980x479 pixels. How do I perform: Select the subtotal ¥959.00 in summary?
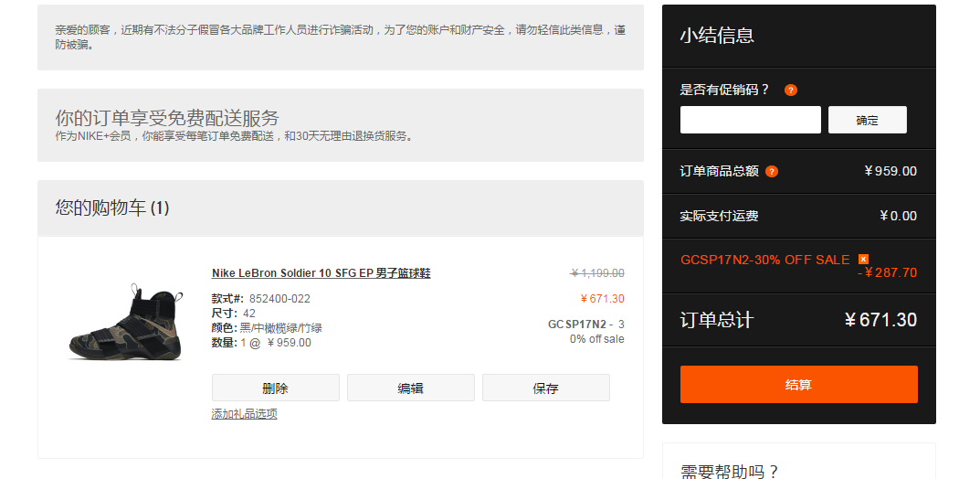[890, 171]
